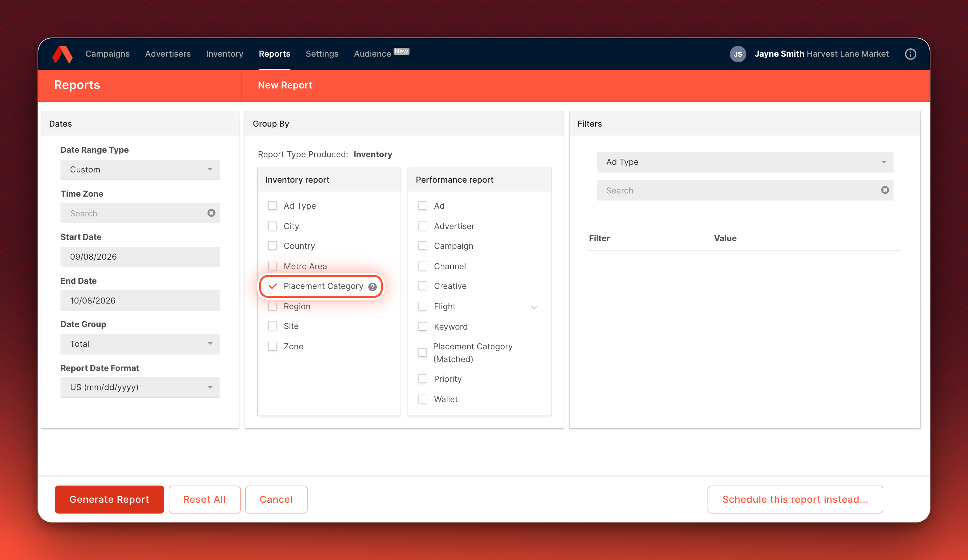Check the Advertiser performance checkbox
This screenshot has width=968, height=560.
[x=423, y=226]
